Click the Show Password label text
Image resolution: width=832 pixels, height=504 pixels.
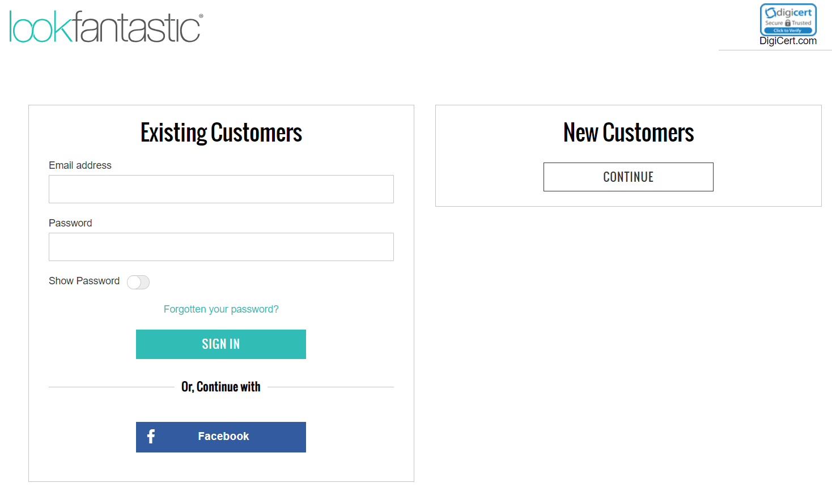(84, 281)
